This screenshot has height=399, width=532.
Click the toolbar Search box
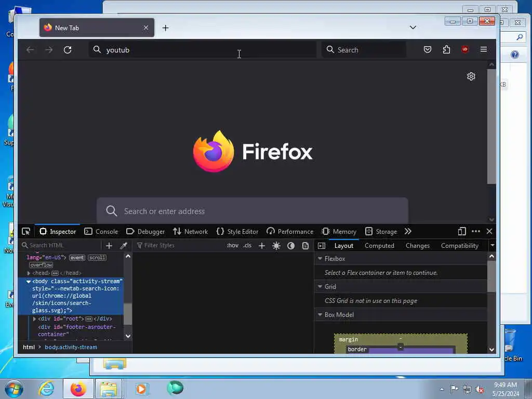click(364, 50)
